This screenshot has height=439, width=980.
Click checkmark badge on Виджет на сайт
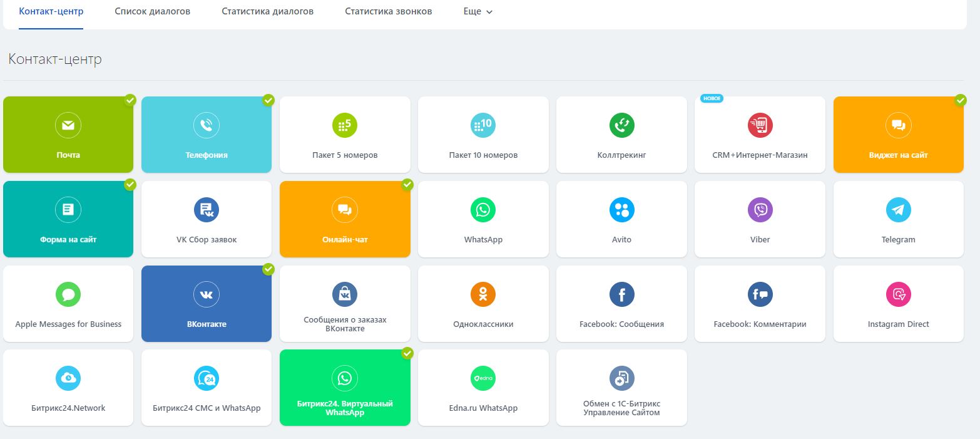pos(961,100)
